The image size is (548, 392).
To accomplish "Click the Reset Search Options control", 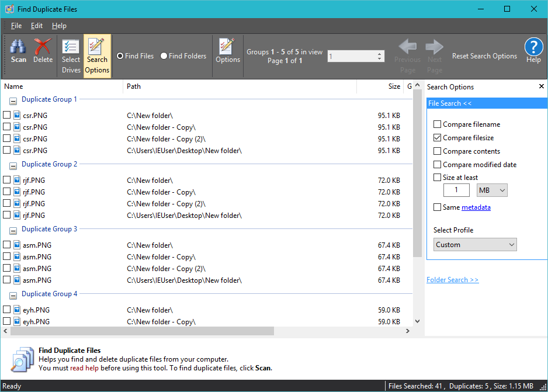I will (484, 56).
